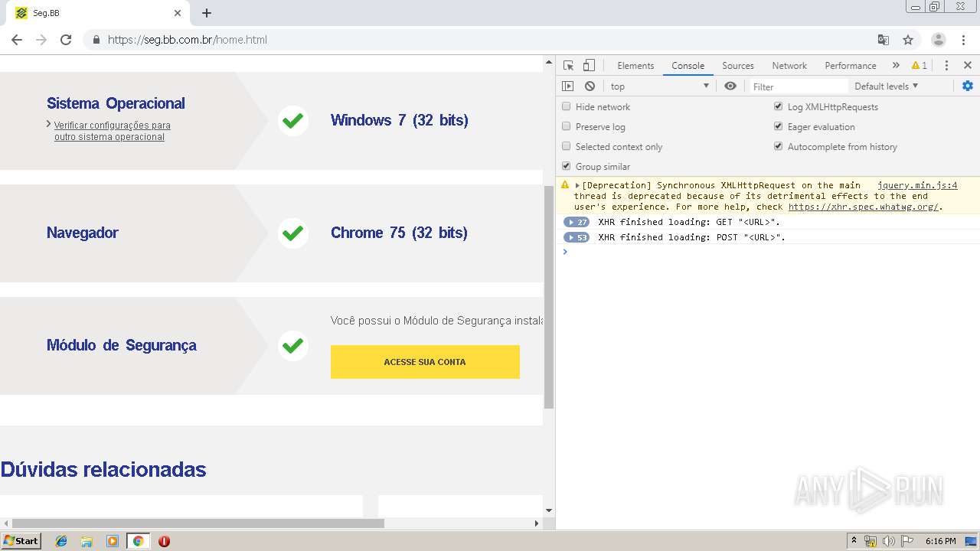
Task: Open the xhr.spec.whatwg.org link
Action: pyautogui.click(x=863, y=207)
